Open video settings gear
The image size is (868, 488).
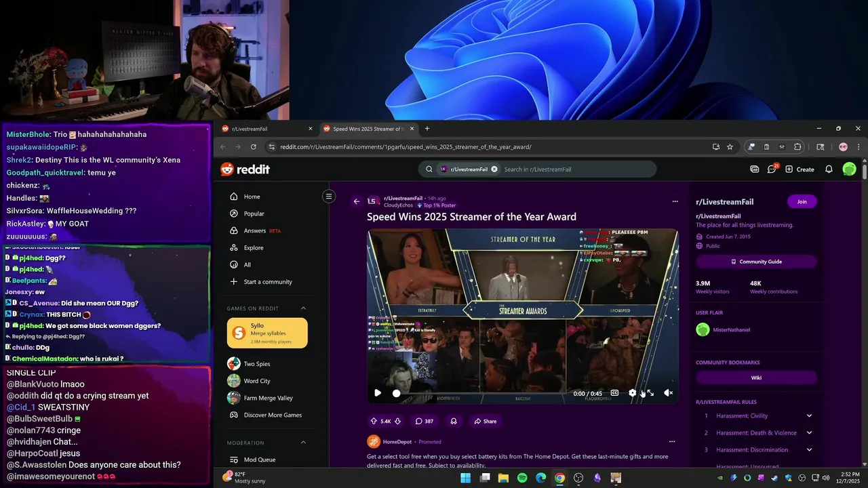[633, 393]
